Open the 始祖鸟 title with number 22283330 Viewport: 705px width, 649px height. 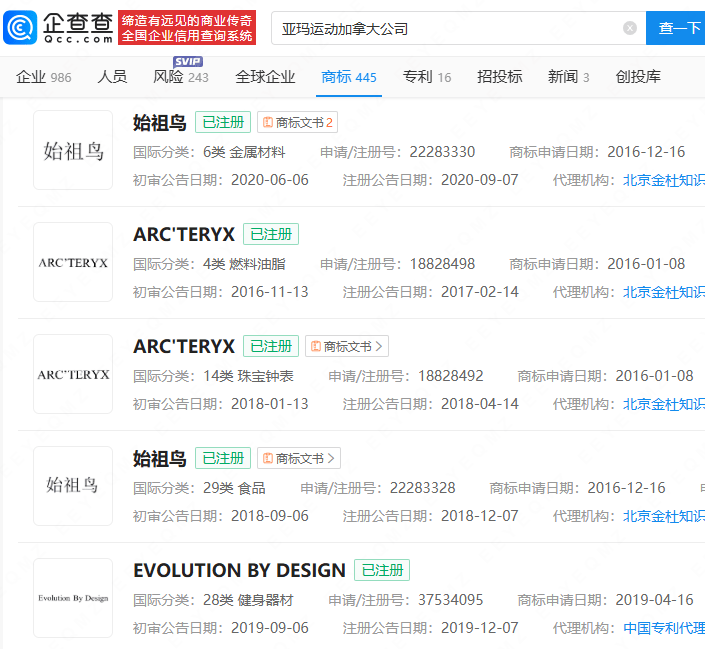[160, 122]
